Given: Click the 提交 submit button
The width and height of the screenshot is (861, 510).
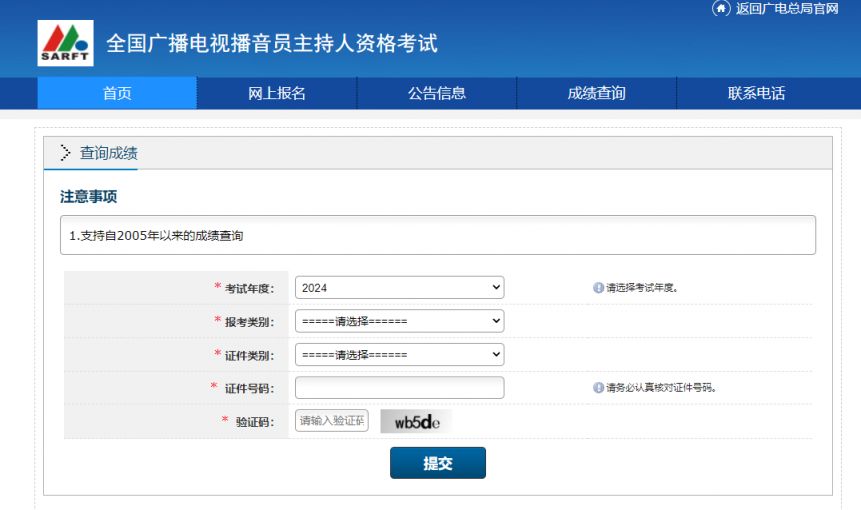Looking at the screenshot, I should click(x=438, y=463).
